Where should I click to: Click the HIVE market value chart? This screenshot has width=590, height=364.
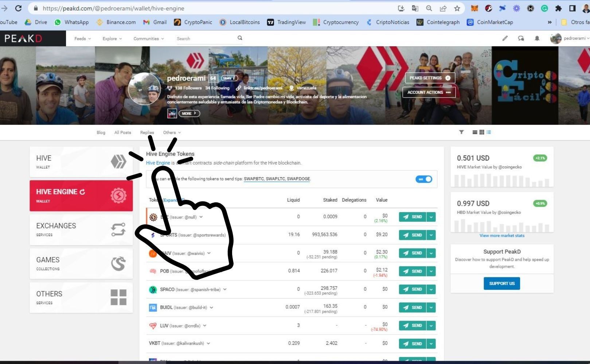502,180
